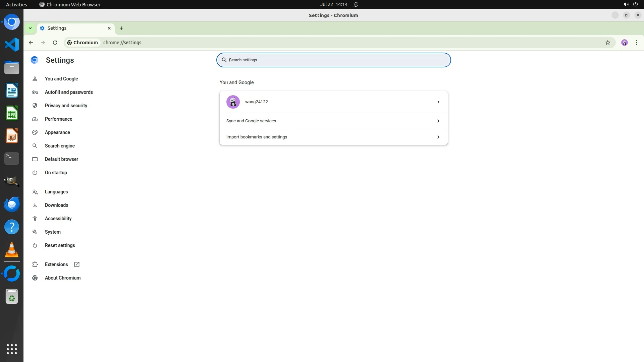
Task: Expand the wang24122 profile row
Action: click(438, 102)
